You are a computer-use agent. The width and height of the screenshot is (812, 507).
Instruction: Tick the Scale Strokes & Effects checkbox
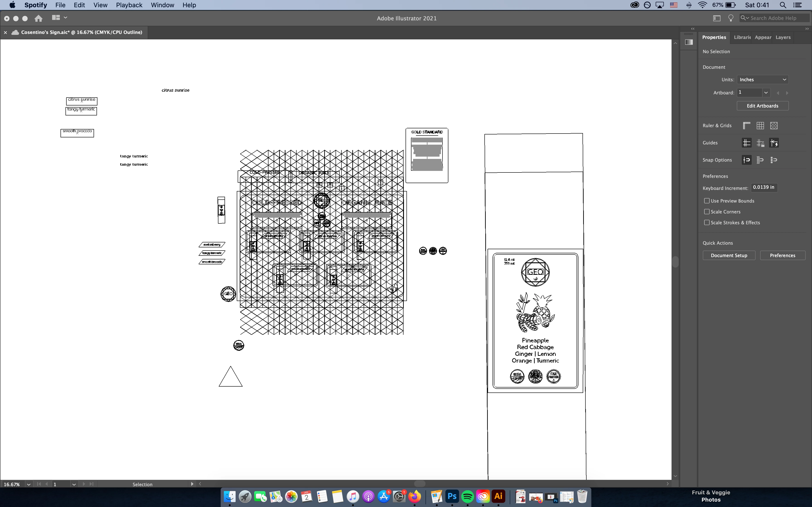point(707,223)
